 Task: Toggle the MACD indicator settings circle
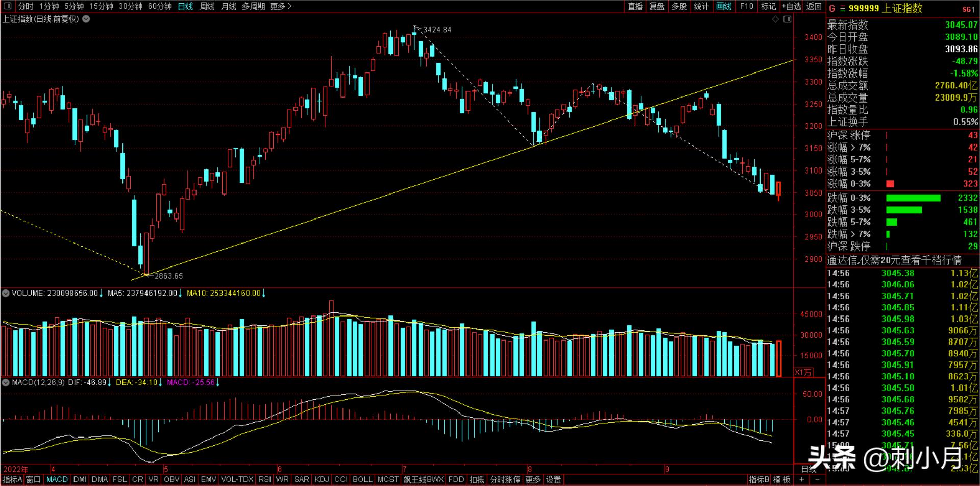coord(6,382)
